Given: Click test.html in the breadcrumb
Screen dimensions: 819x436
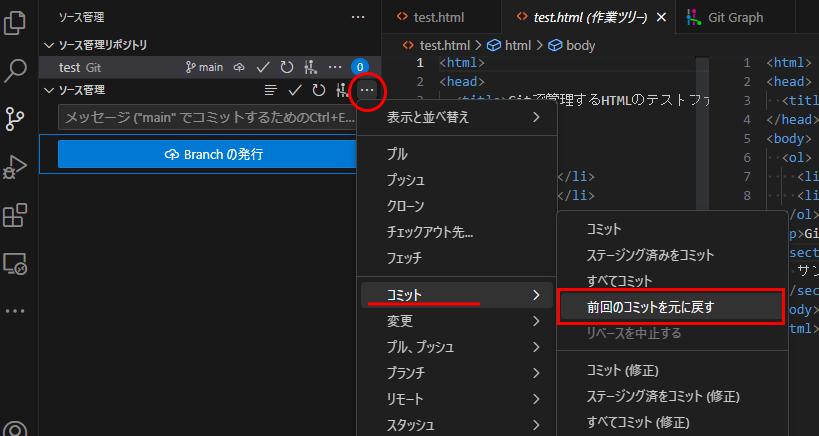Looking at the screenshot, I should pyautogui.click(x=444, y=45).
